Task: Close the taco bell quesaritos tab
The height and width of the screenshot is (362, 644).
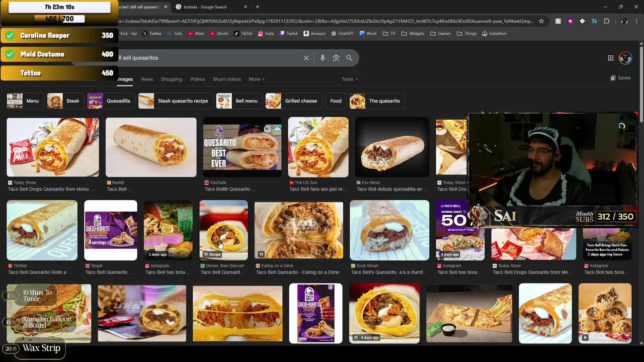Action: coord(166,7)
